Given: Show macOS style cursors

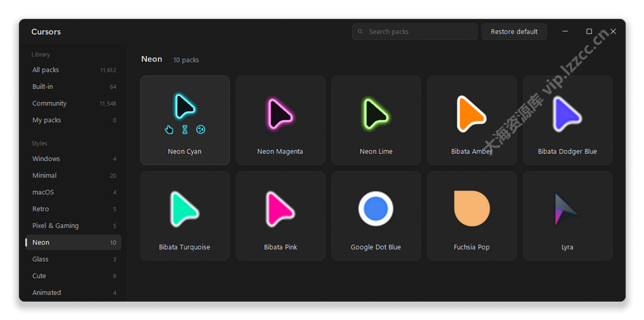Looking at the screenshot, I should point(73,192).
